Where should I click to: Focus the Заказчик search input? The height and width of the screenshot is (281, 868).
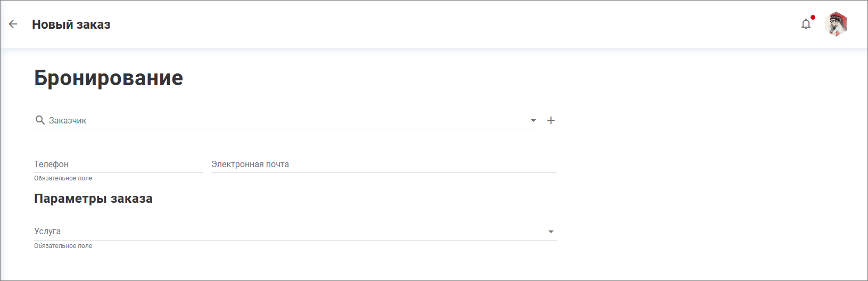click(287, 121)
